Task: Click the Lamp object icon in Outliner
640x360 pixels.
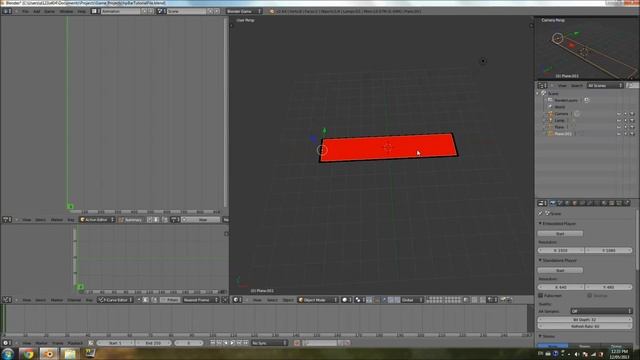Action: [550, 120]
